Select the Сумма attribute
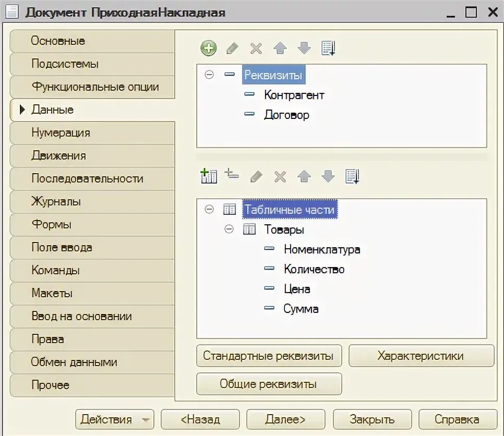This screenshot has width=504, height=436. pos(301,309)
